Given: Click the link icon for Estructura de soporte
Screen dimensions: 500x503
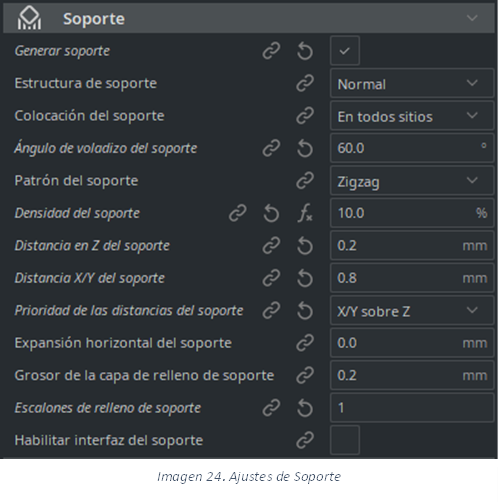Looking at the screenshot, I should tap(305, 83).
